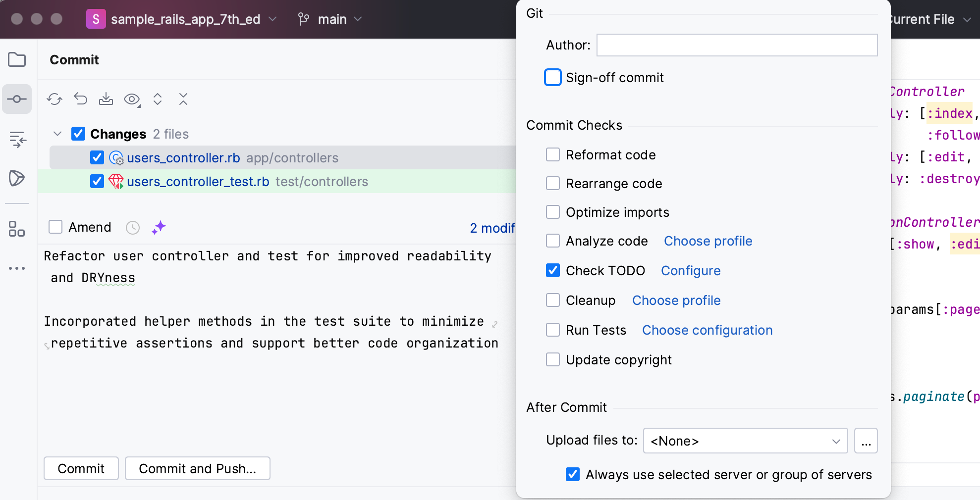Disable the Check TODO commit check
This screenshot has width=980, height=500.
coord(552,270)
